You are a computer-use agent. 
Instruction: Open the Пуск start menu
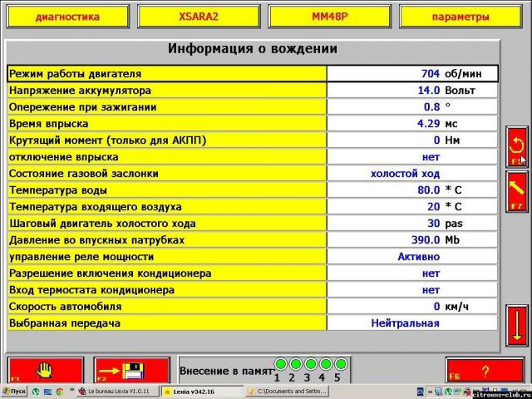click(14, 392)
